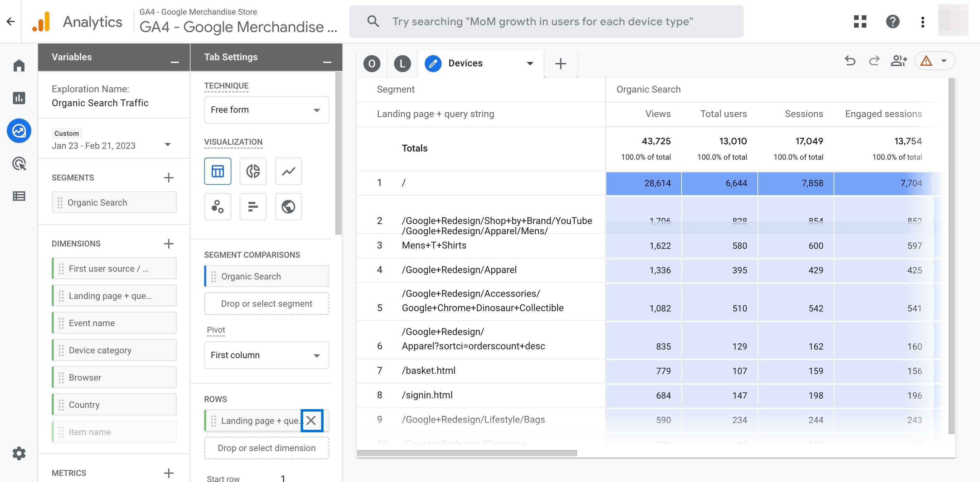Click the 28,614 views cell
Screen dimensions: 980x482
tap(644, 183)
